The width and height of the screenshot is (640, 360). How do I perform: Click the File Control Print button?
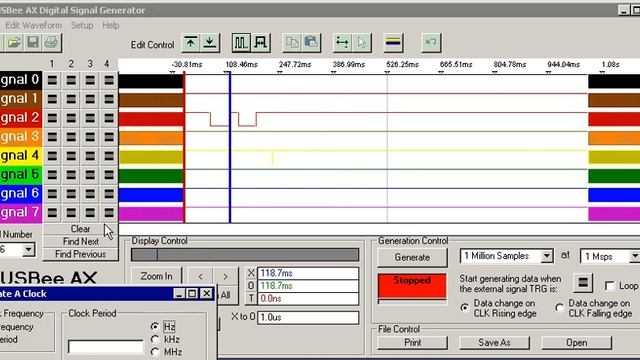pos(412,342)
